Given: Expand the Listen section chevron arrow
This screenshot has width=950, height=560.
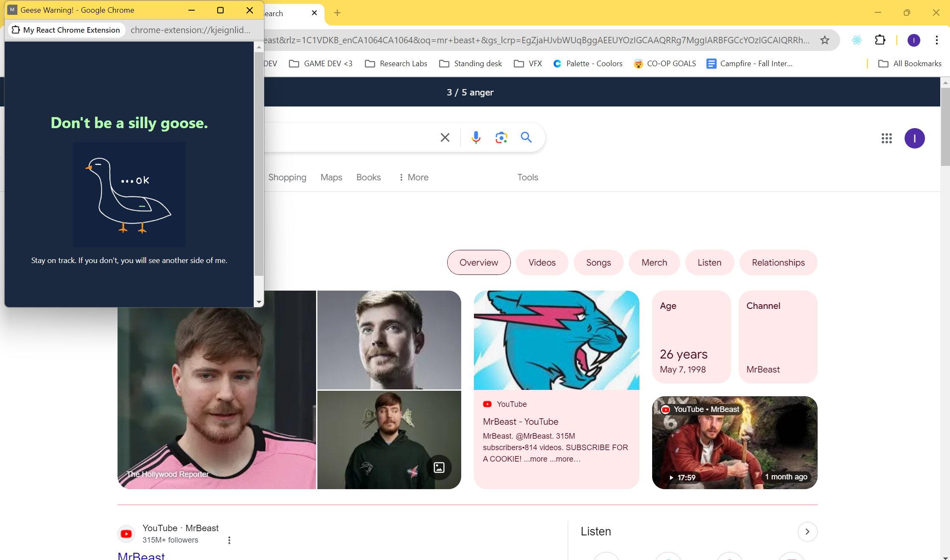Looking at the screenshot, I should click(807, 532).
